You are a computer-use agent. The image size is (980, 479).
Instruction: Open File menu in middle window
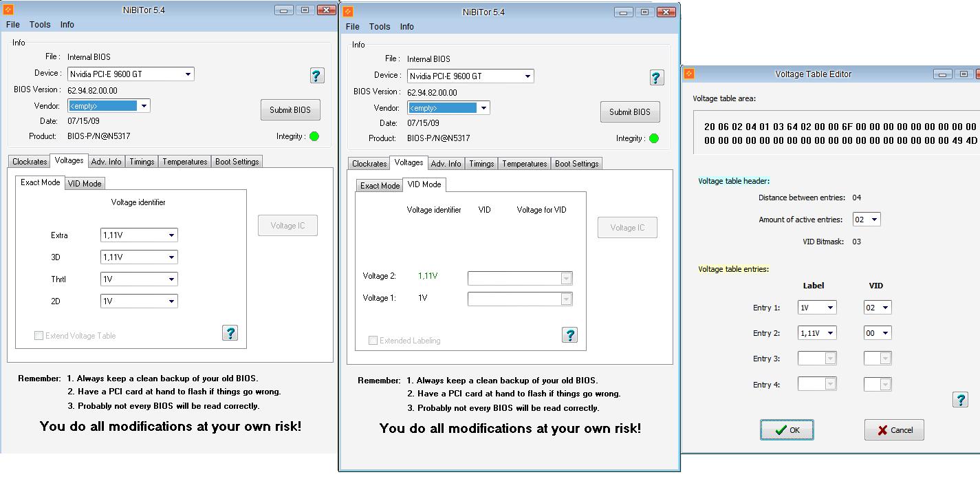[353, 27]
